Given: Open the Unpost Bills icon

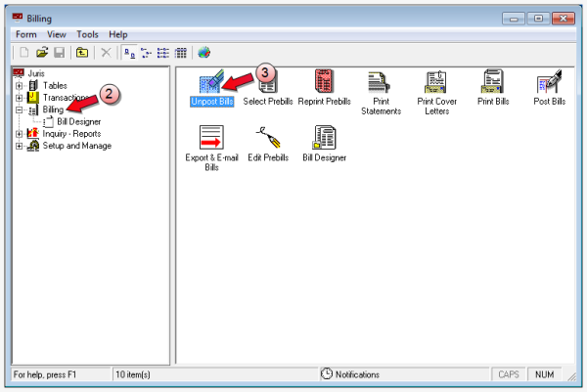Looking at the screenshot, I should point(211,81).
